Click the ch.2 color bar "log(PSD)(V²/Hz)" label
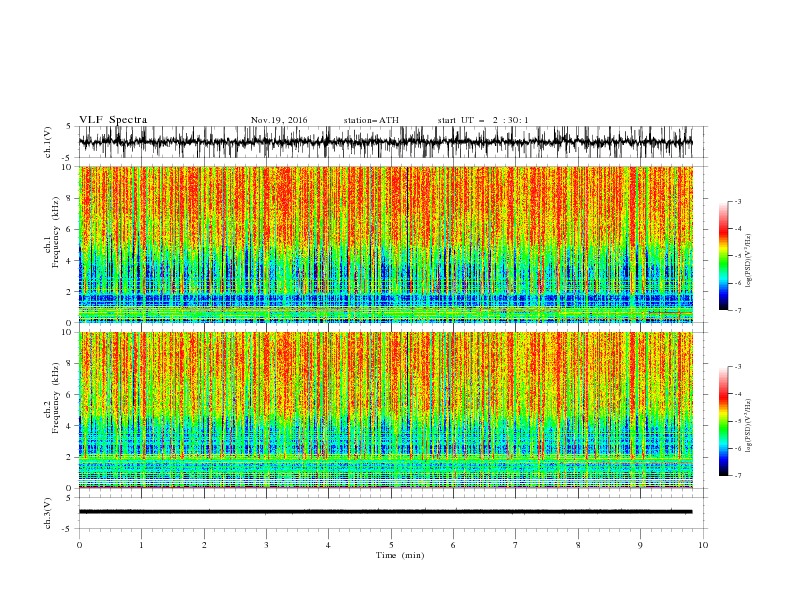792x612 pixels. 749,425
